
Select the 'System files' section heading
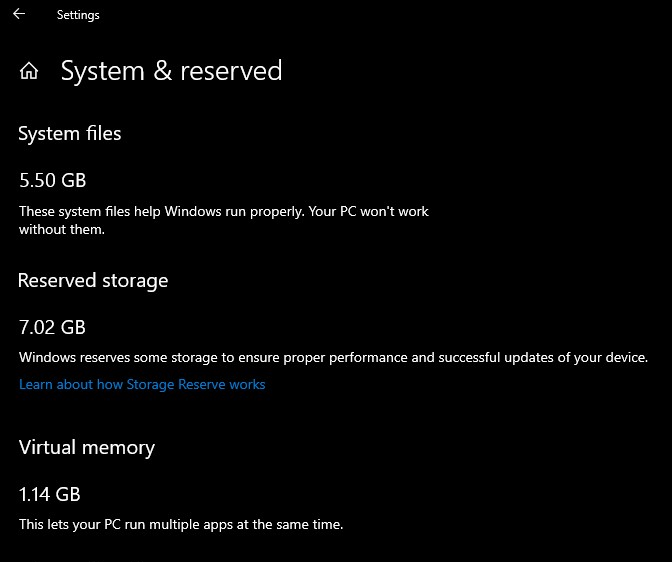pos(70,133)
